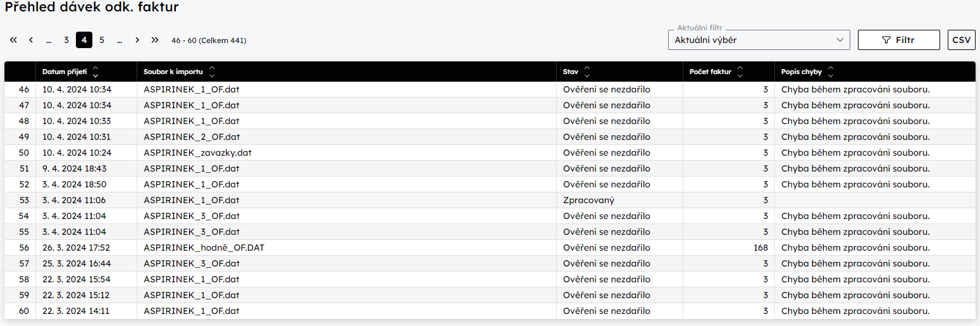Sort by Popis chyby column arrows
Image resolution: width=980 pixels, height=326 pixels.
(x=831, y=72)
